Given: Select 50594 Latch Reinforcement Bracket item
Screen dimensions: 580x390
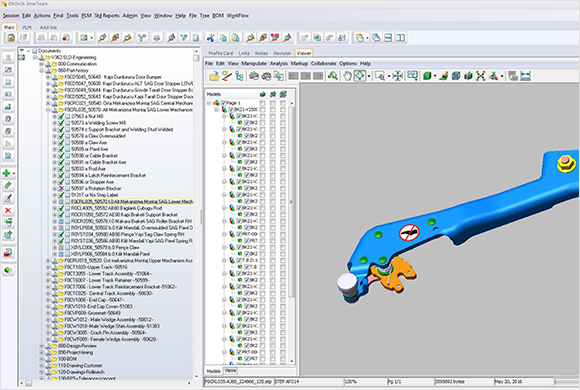Looking at the screenshot, I should 108,175.
